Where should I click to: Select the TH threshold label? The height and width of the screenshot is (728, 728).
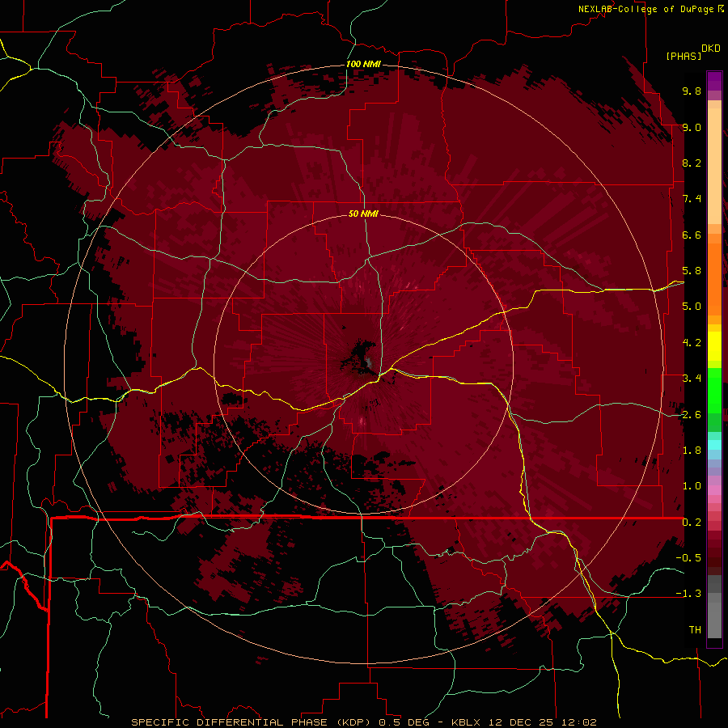tap(695, 630)
